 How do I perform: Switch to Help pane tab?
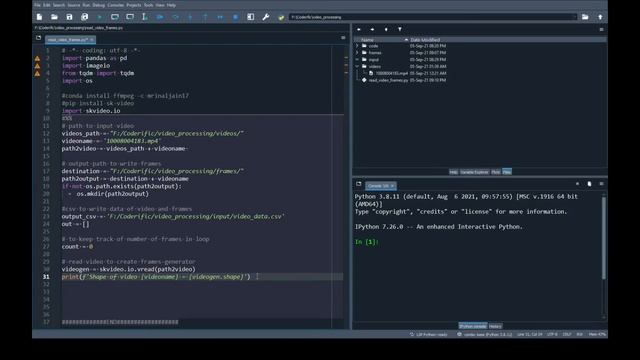453,172
